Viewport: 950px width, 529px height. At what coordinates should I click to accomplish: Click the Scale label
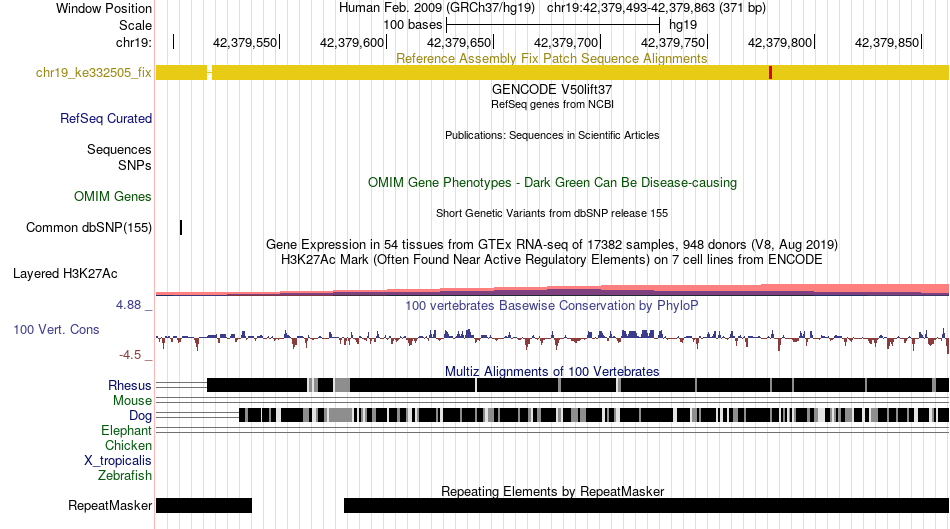click(135, 25)
